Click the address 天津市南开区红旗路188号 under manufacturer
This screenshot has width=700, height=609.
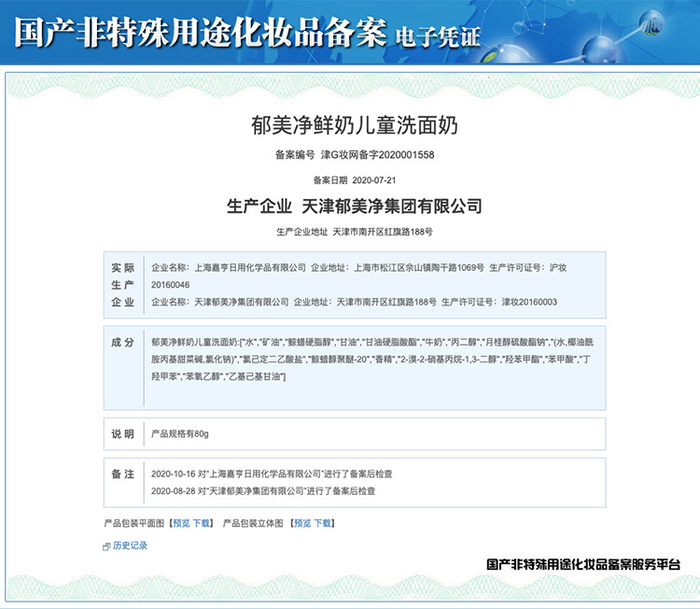[383, 232]
